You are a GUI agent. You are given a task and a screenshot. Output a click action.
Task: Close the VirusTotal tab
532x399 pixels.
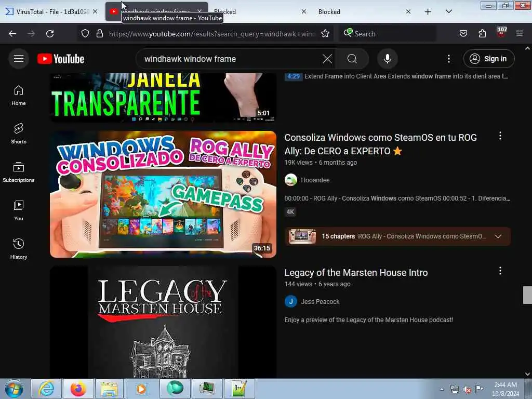pos(96,12)
